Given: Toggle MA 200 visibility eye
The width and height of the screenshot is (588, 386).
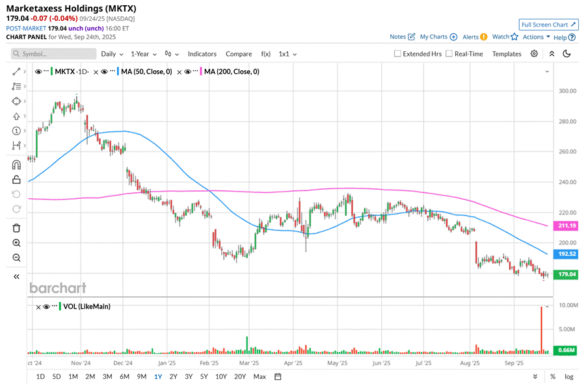Looking at the screenshot, I should click(x=187, y=71).
